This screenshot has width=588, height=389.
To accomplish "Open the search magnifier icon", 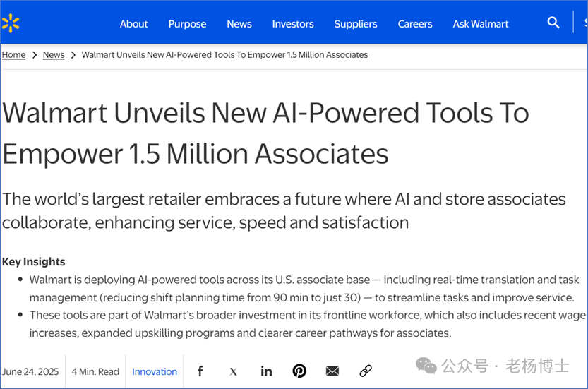I will click(x=553, y=23).
